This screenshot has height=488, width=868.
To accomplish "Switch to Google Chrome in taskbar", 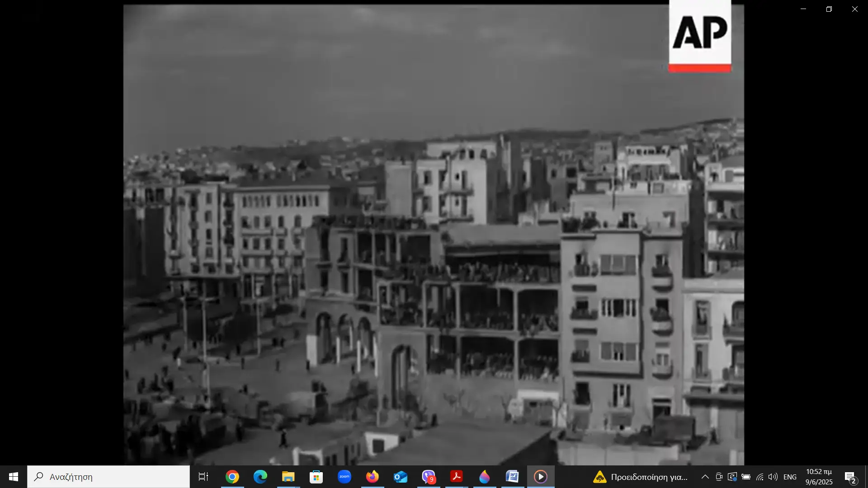I will click(232, 477).
